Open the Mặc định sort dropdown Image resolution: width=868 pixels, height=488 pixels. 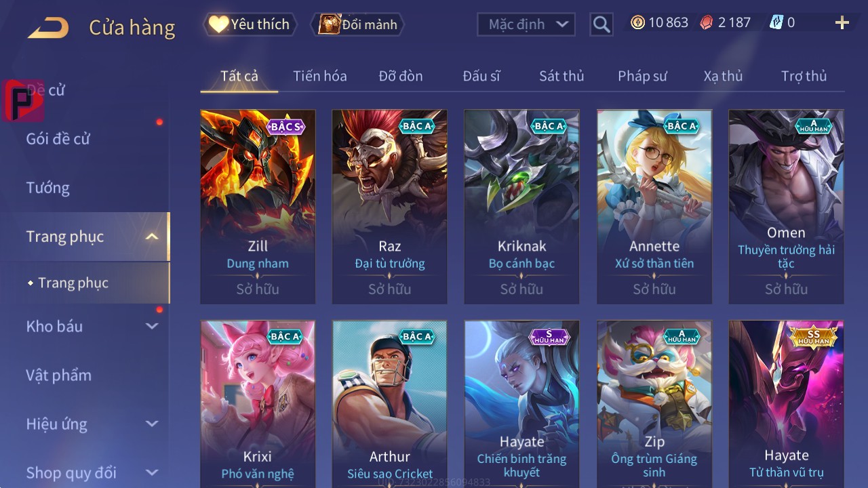point(526,24)
